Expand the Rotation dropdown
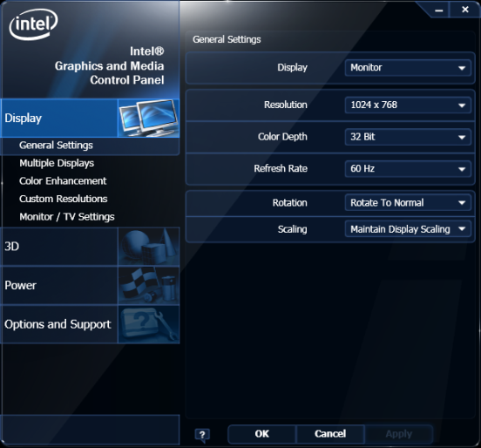The height and width of the screenshot is (448, 481). click(x=408, y=202)
